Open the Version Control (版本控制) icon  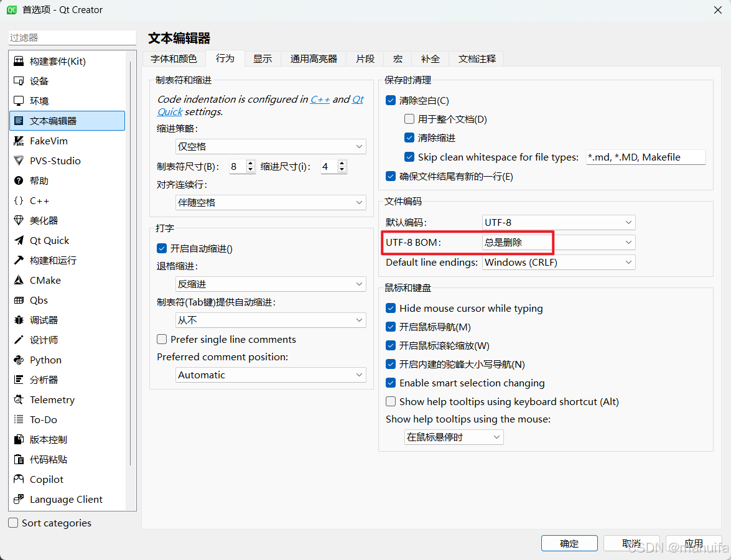pyautogui.click(x=19, y=440)
